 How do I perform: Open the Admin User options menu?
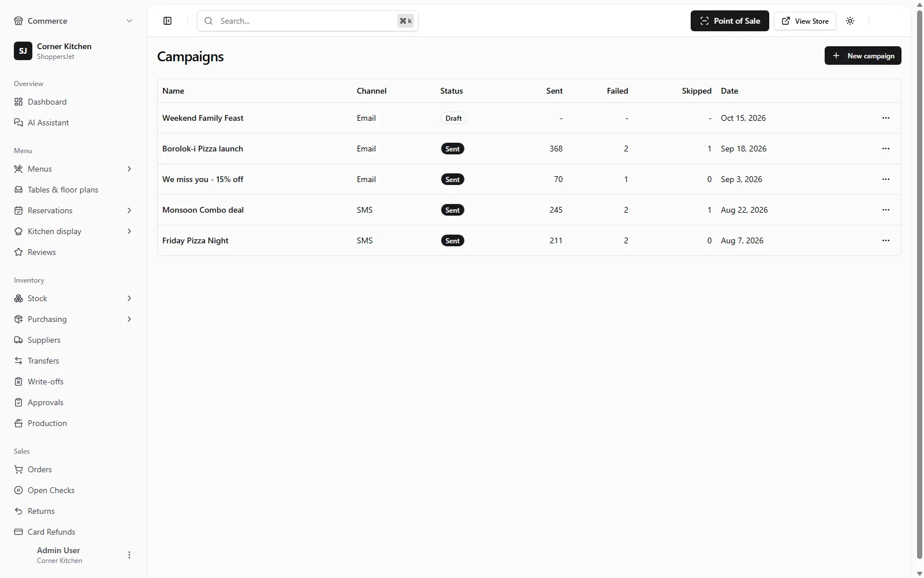coord(129,555)
